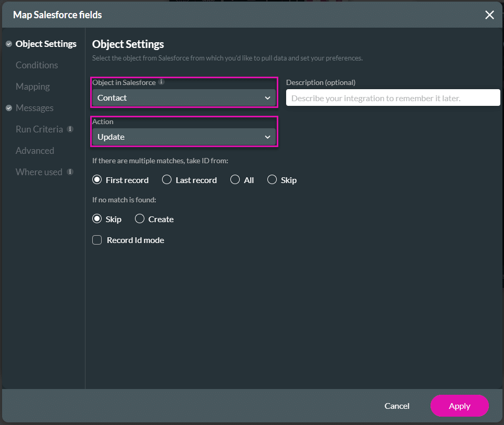Select the Last record radio option

166,179
